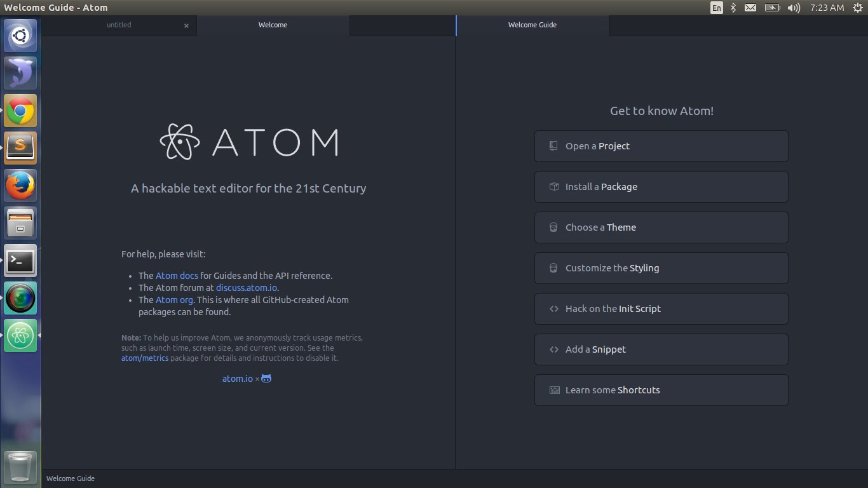Select the Welcome Guide tab
The height and width of the screenshot is (488, 868).
[532, 25]
